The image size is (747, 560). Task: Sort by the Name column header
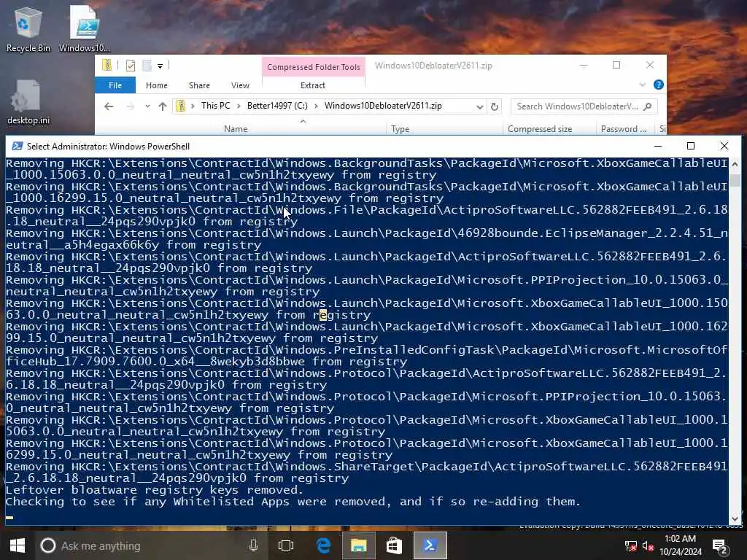coord(236,129)
